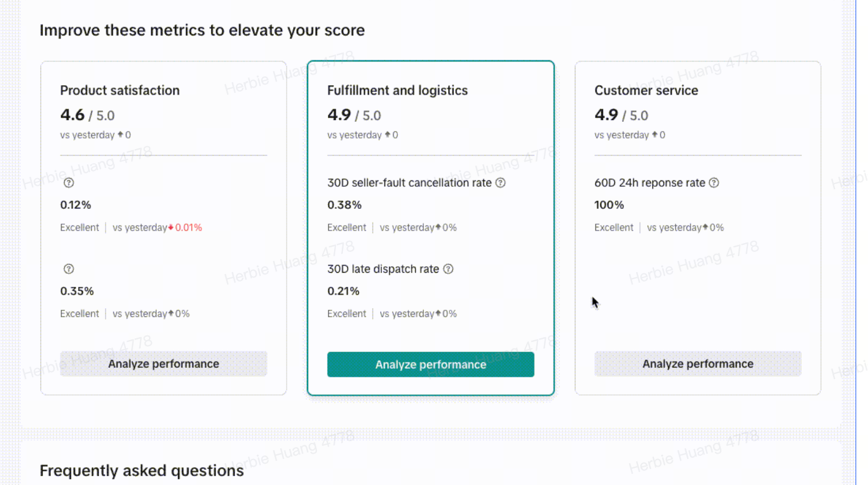The image size is (868, 485).
Task: Click the teal Analyze performance button
Action: (430, 364)
